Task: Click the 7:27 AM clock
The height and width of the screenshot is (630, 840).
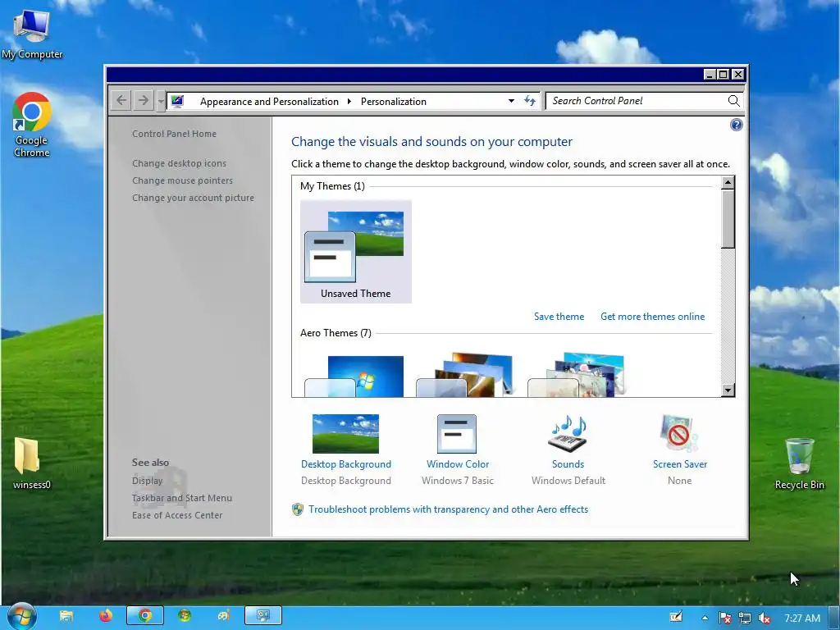Action: coord(802,618)
